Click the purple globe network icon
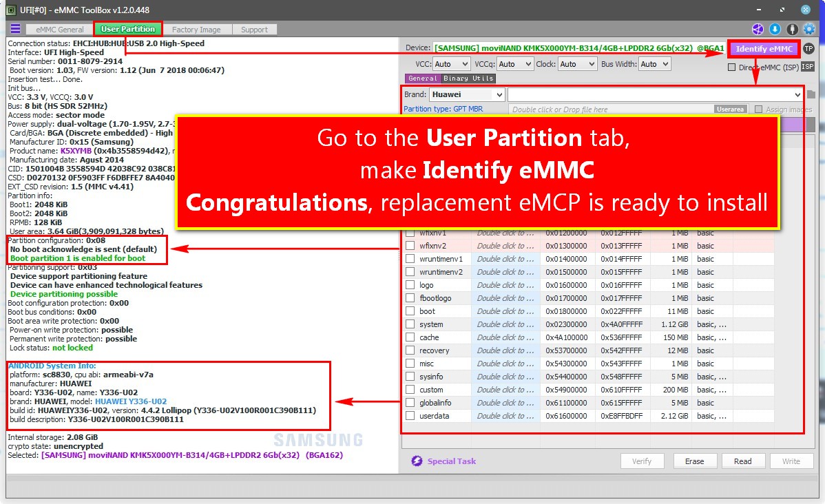This screenshot has width=825, height=504. point(758,30)
